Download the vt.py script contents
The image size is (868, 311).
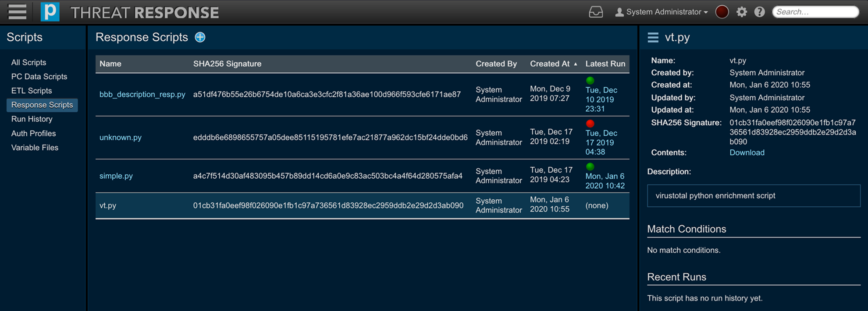tap(747, 152)
